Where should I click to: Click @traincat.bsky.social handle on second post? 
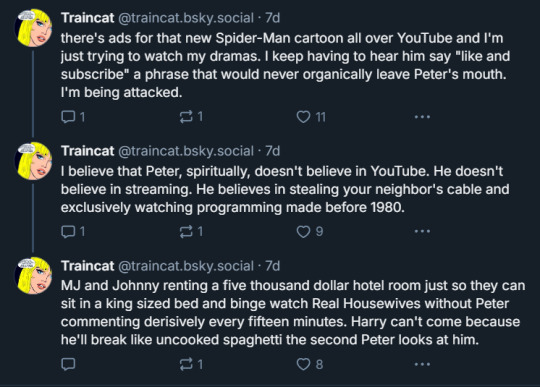[186, 151]
